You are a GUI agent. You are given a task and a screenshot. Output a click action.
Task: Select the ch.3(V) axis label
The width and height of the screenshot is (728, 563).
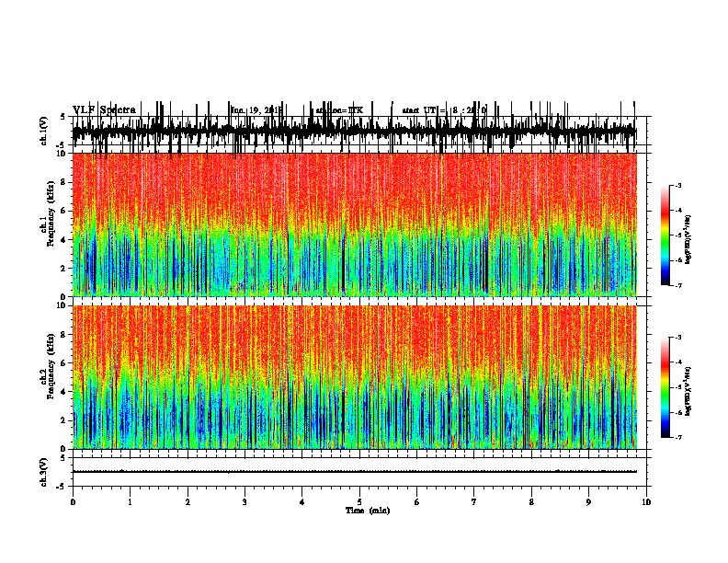click(44, 472)
